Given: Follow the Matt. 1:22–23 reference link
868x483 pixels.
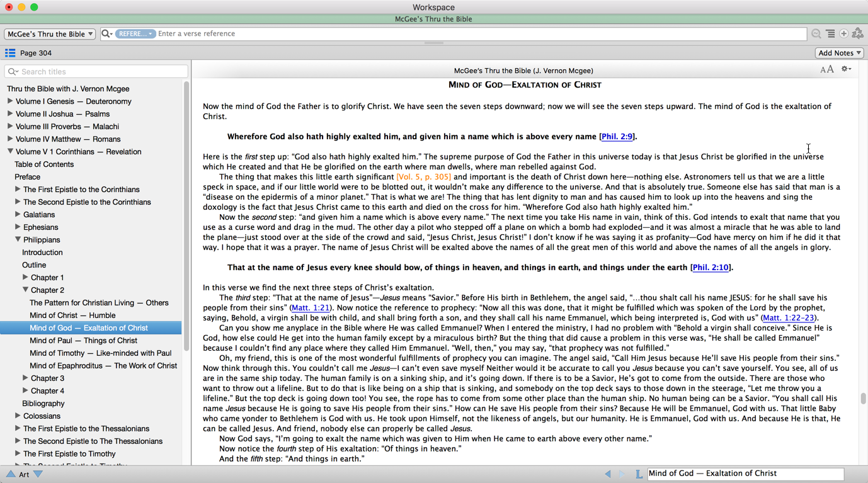Looking at the screenshot, I should coord(789,318).
